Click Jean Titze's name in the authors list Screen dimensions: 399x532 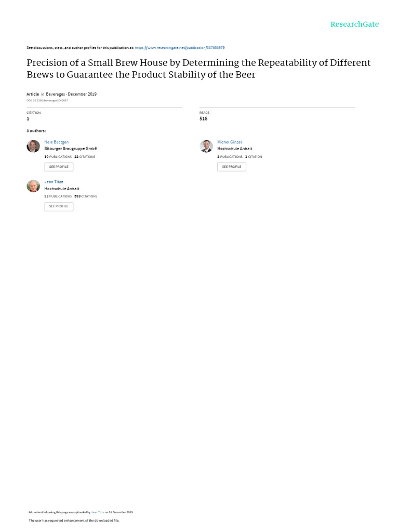click(54, 182)
